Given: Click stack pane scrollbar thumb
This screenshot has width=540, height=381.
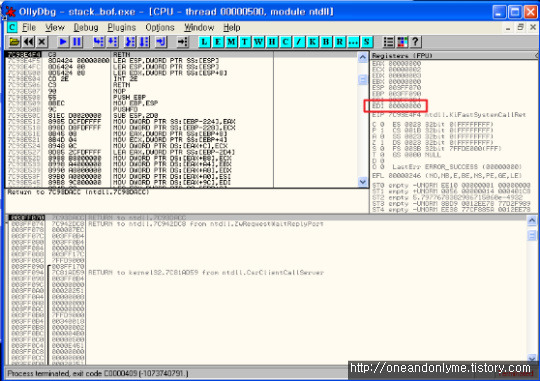Looking at the screenshot, I should point(532,235).
